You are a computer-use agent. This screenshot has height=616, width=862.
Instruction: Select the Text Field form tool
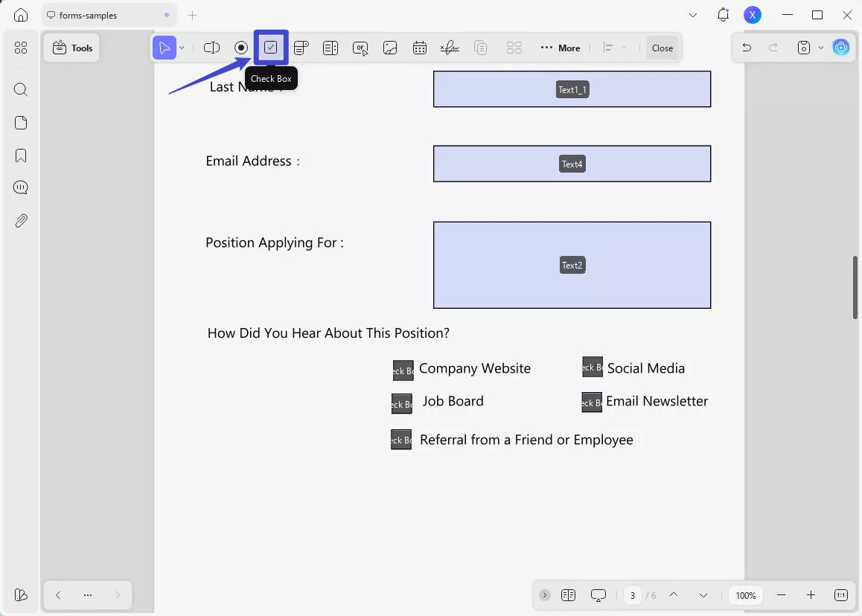point(211,47)
